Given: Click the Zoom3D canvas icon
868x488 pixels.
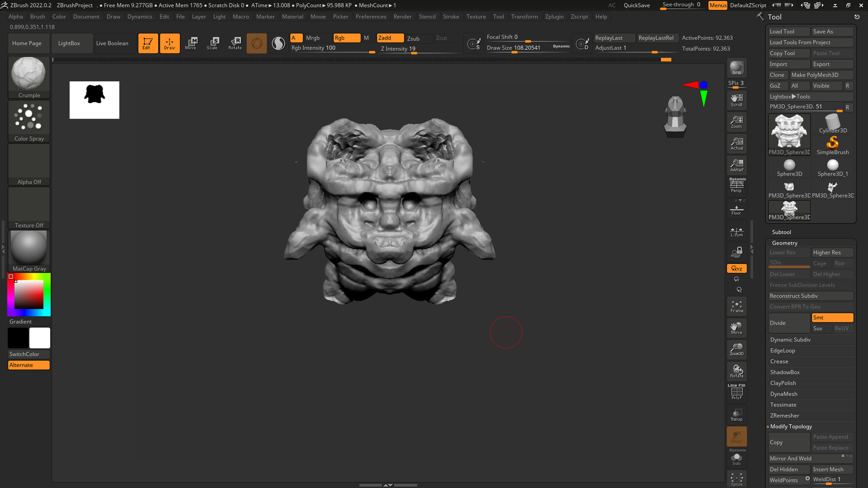Looking at the screenshot, I should 736,349.
